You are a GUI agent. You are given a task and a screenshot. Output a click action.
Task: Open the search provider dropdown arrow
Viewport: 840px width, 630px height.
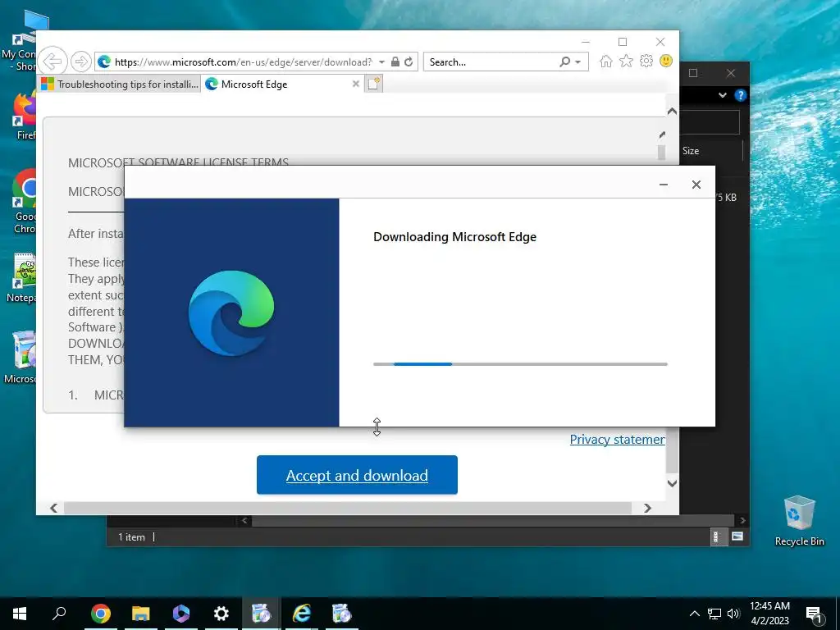click(578, 62)
